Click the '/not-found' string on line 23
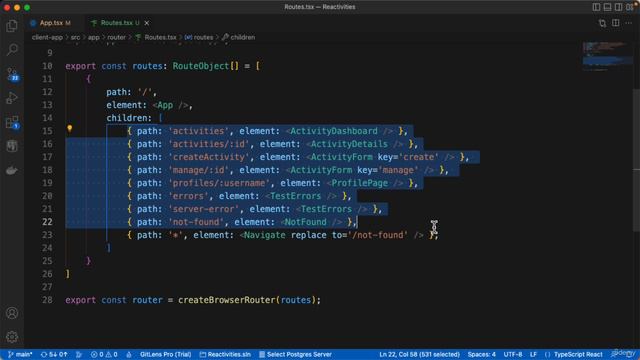The width and height of the screenshot is (640, 360). (378, 235)
